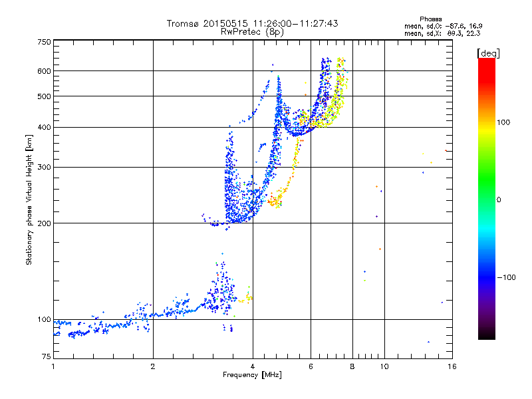532x399 pixels.
Task: Click the y-axis tick label '500'
Action: 45,96
